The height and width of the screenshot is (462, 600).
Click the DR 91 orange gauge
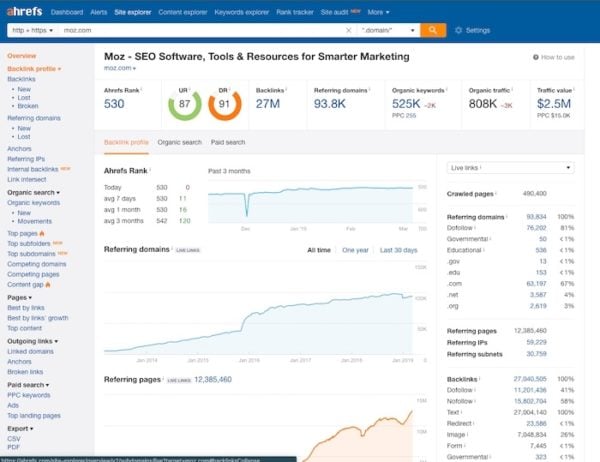click(x=224, y=104)
